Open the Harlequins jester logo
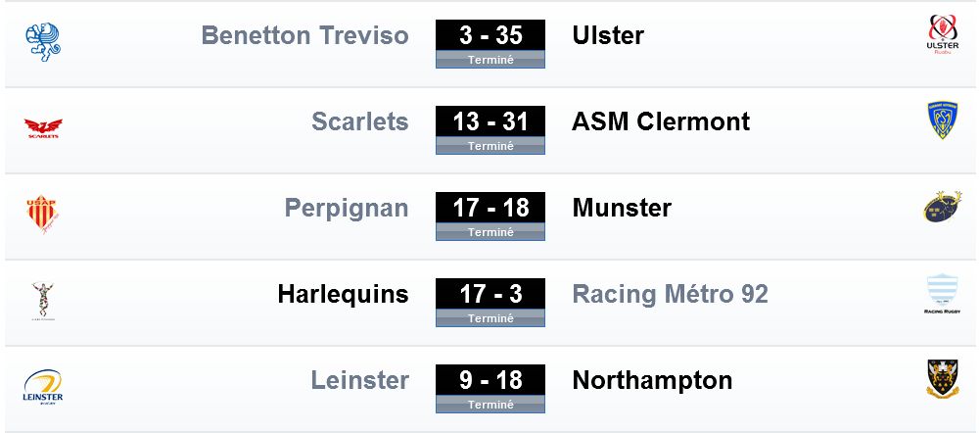This screenshot has height=433, width=980. [x=43, y=302]
